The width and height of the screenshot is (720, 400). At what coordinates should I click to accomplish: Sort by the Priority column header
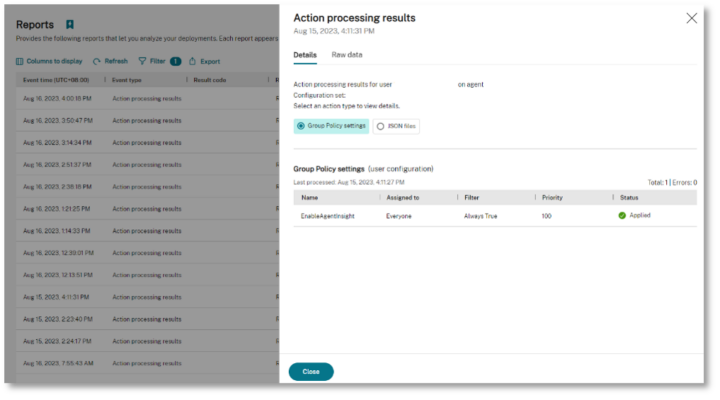click(x=552, y=198)
